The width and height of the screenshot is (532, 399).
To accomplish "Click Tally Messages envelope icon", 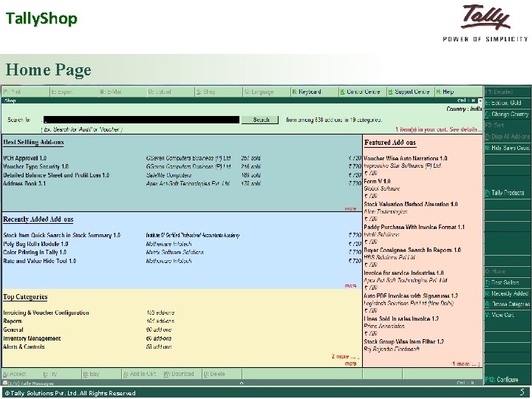I will coord(4,383).
